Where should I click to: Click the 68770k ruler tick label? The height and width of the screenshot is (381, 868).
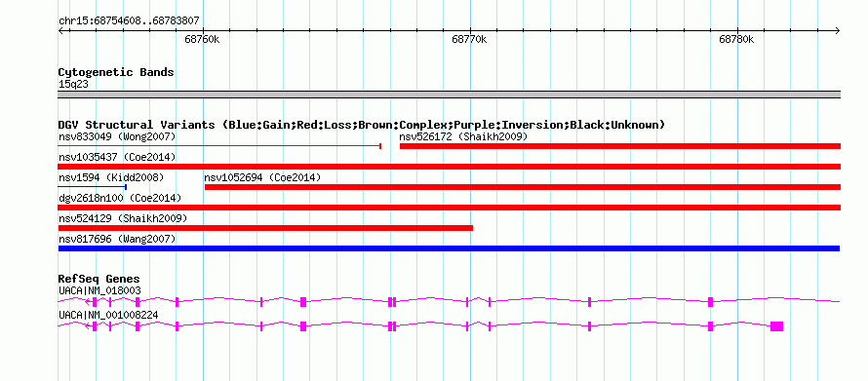470,39
